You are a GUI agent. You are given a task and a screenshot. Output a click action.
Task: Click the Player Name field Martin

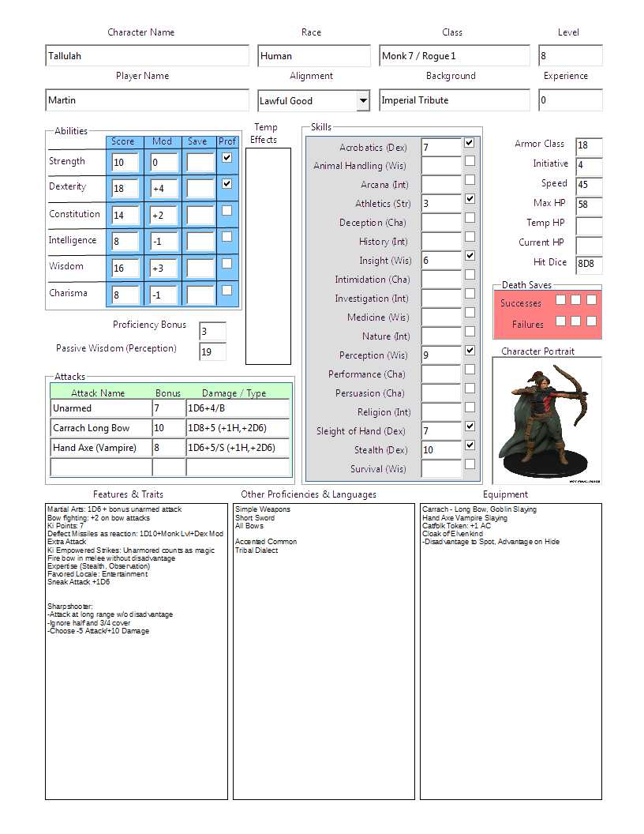[147, 100]
